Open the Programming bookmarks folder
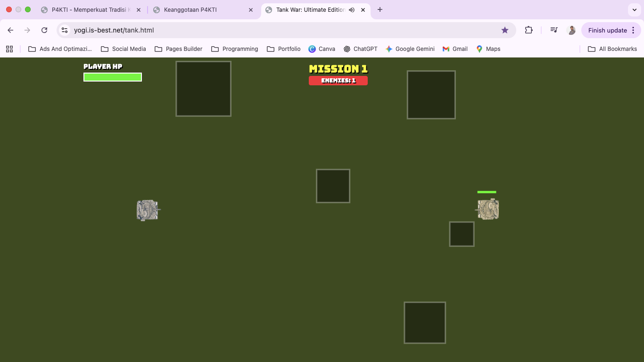The height and width of the screenshot is (362, 644). point(235,49)
